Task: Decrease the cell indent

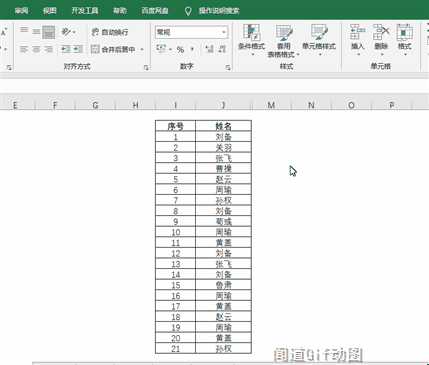Action: (66, 49)
